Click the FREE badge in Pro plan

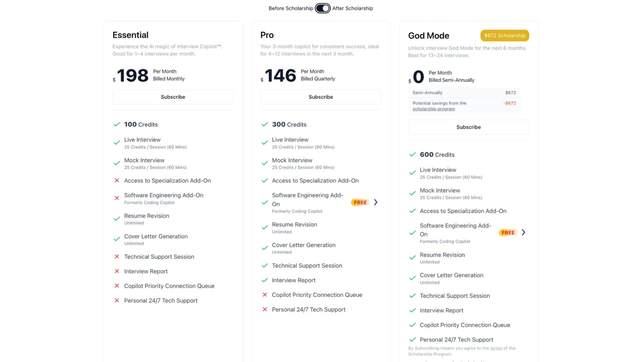pos(360,202)
